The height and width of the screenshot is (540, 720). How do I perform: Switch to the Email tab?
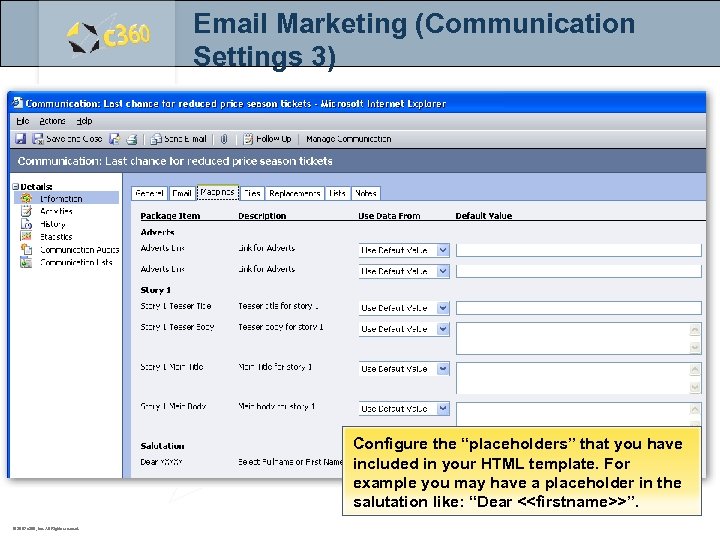pos(181,193)
